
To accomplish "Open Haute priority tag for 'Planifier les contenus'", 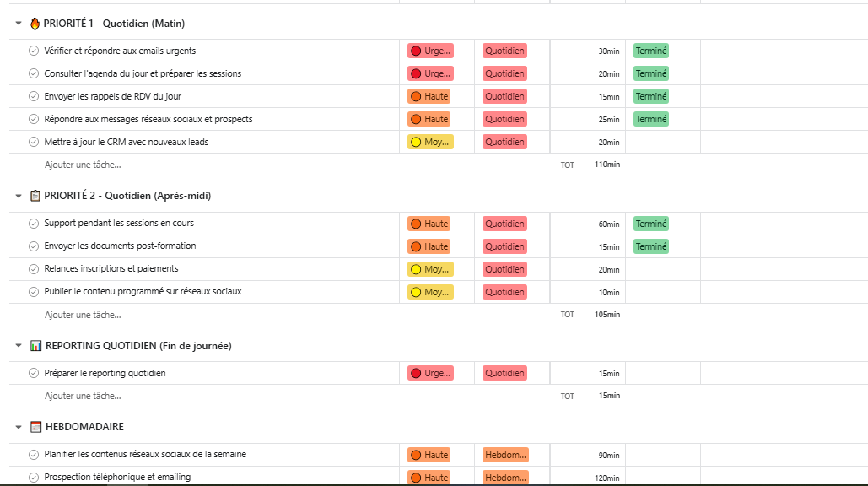I will click(x=429, y=455).
